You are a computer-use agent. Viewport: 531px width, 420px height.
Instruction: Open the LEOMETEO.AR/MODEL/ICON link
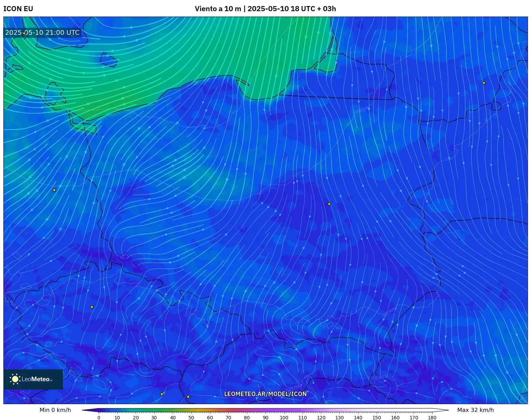(265, 394)
